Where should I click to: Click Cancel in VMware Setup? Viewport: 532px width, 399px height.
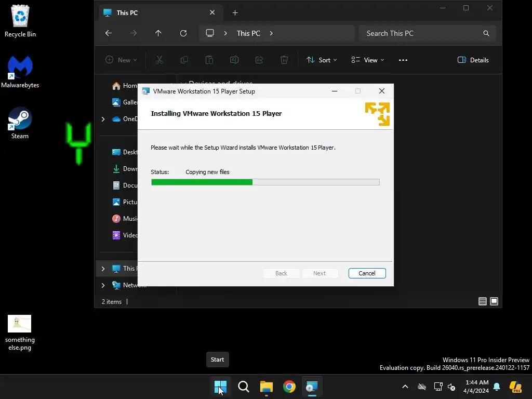(x=367, y=273)
